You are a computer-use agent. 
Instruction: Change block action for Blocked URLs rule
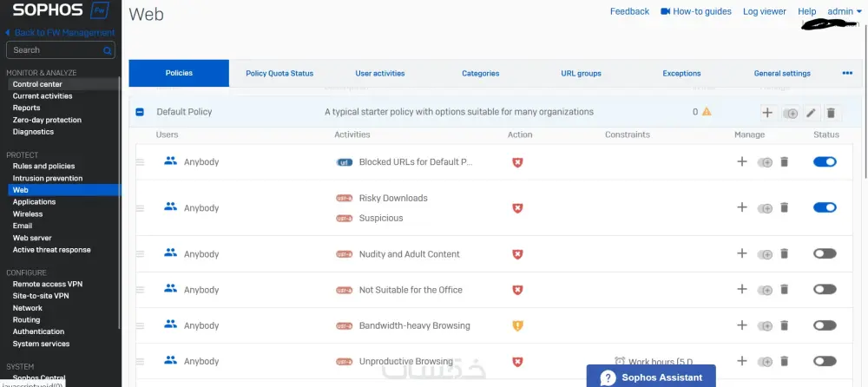click(517, 162)
